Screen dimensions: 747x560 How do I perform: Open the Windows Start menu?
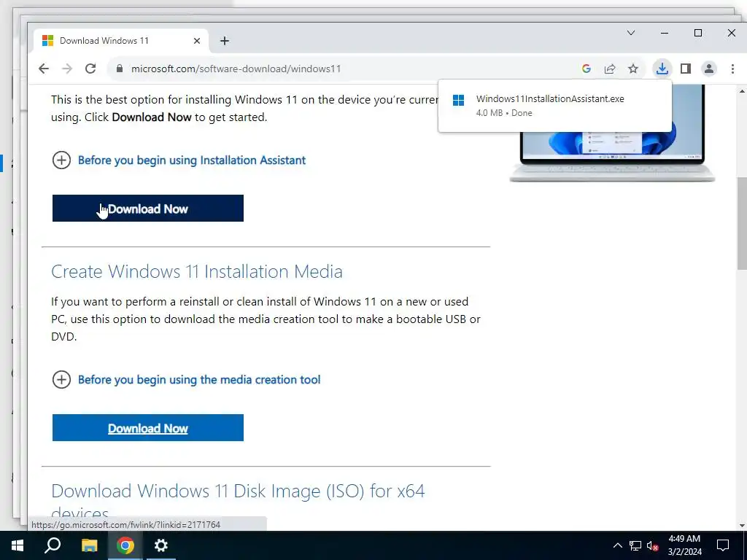tap(18, 545)
